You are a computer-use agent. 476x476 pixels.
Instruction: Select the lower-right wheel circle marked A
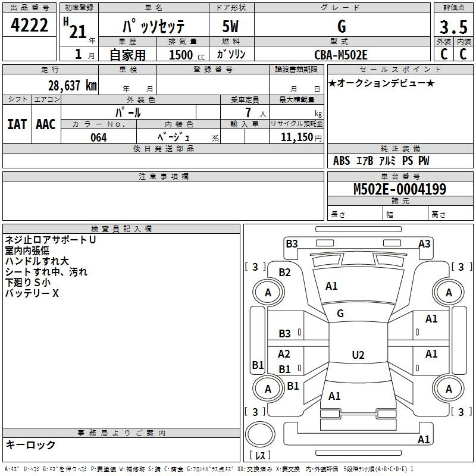coord(449,389)
